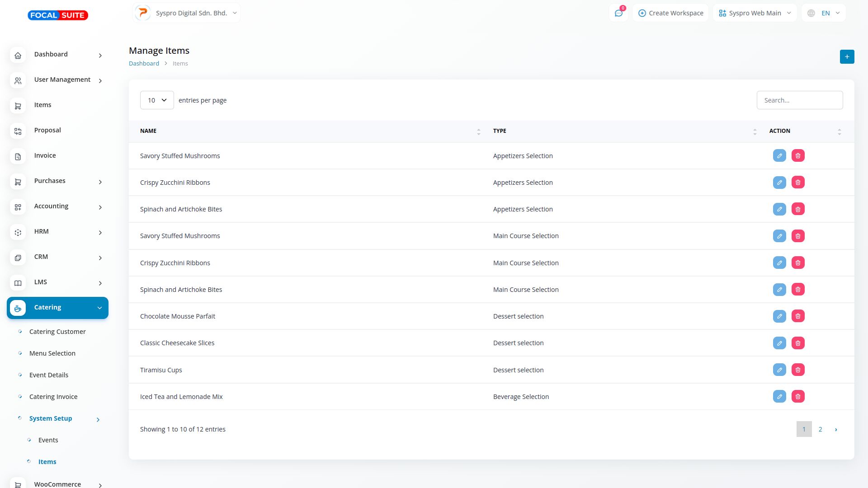Open Catering Customer menu item

click(x=57, y=332)
